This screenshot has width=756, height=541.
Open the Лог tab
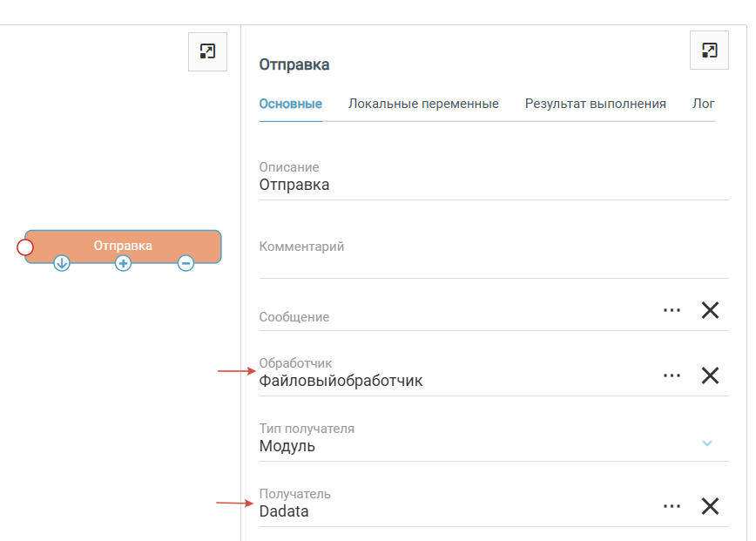[x=703, y=104]
